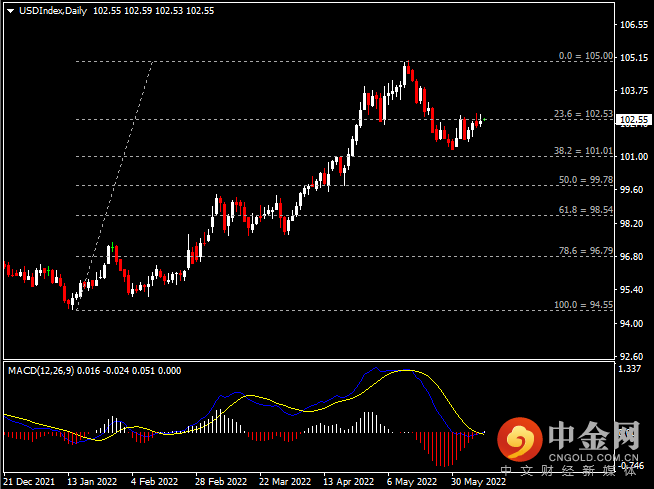
Task: Select the USDIndex,Daily chart title
Action: [53, 11]
